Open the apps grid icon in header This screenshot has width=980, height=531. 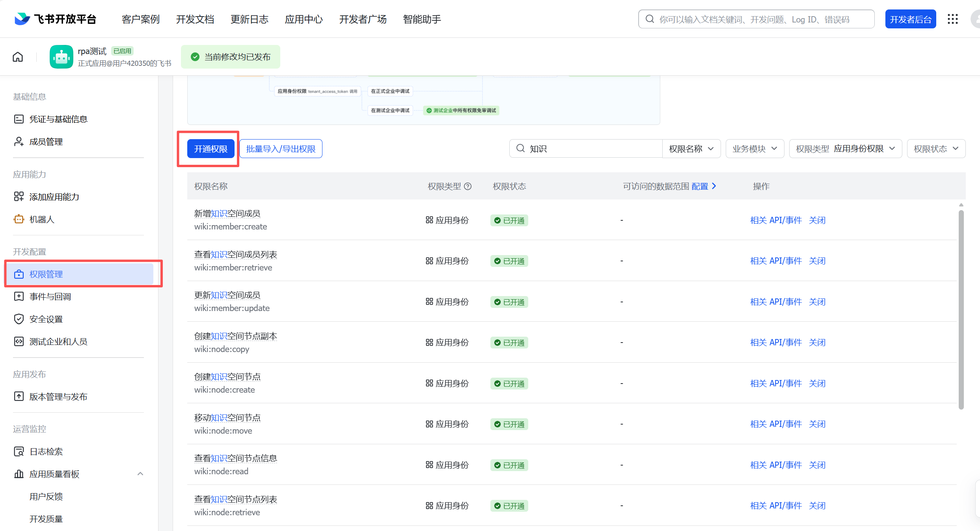tap(952, 19)
